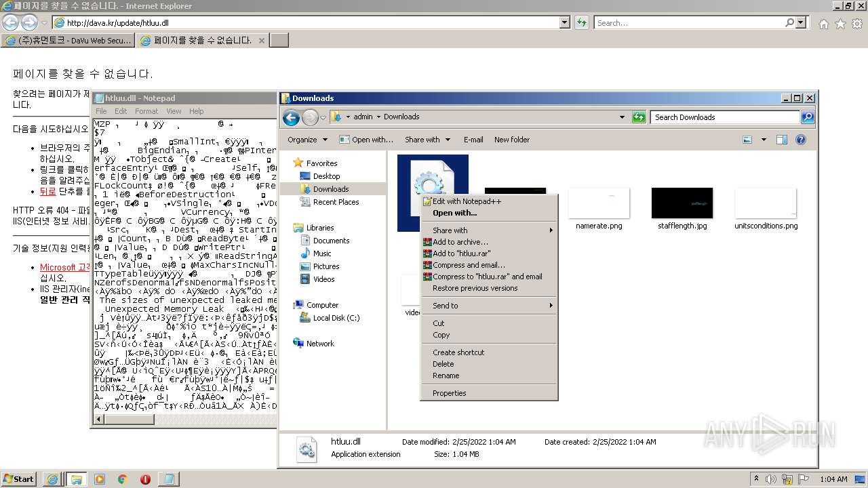Choose Rename from context menu
The height and width of the screenshot is (488, 868).
(x=446, y=375)
